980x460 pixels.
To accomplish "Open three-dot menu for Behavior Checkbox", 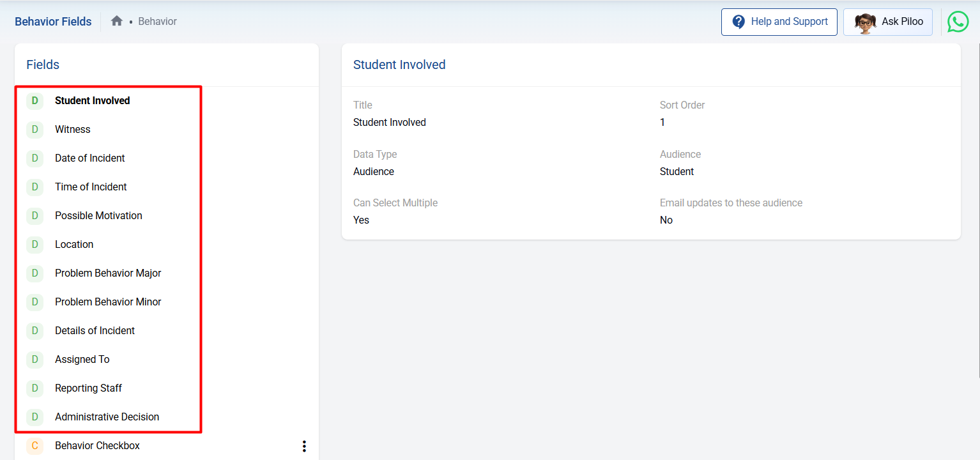I will coord(304,446).
